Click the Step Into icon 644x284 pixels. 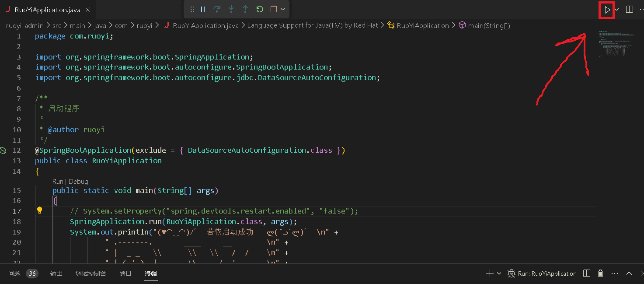coord(231,9)
